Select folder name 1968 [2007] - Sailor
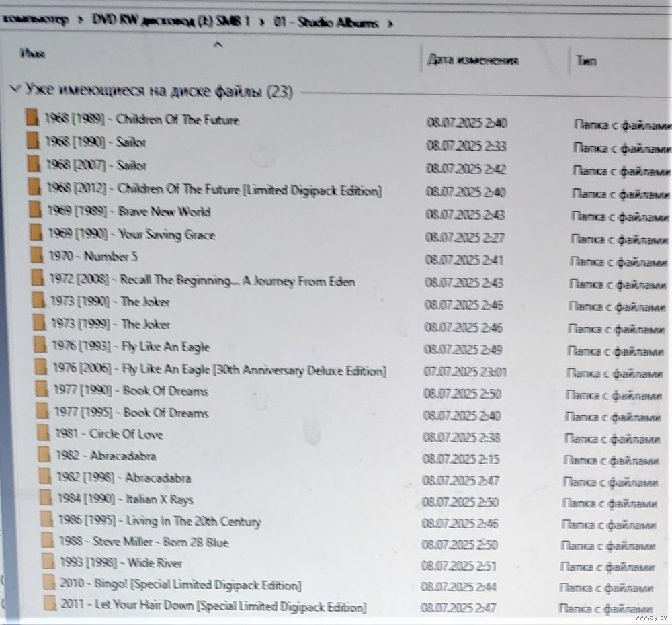Image resolution: width=672 pixels, height=625 pixels. 96,165
